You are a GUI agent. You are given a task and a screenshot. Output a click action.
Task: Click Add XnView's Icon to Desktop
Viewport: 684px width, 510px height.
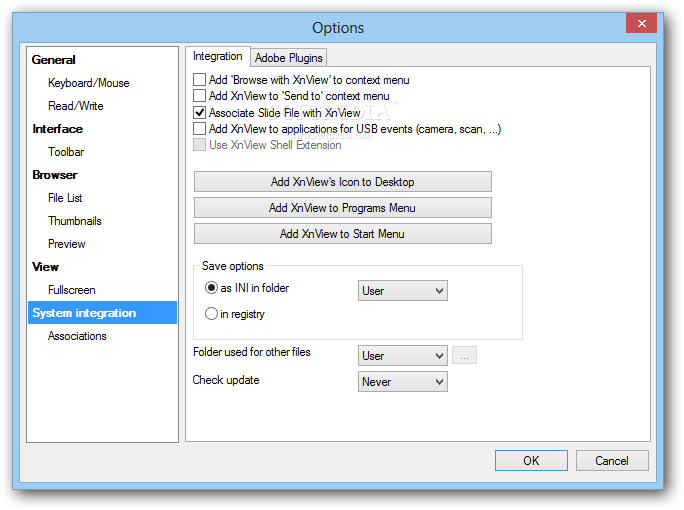[x=342, y=181]
